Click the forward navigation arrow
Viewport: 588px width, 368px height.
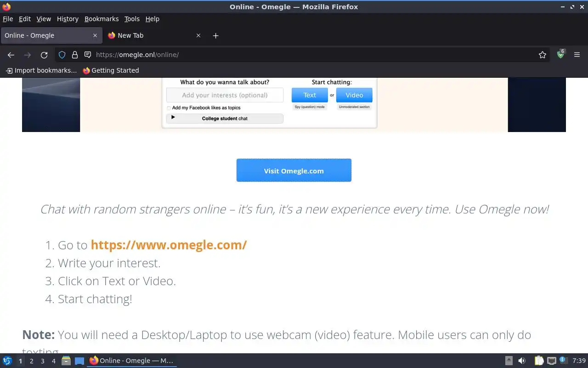pos(28,55)
